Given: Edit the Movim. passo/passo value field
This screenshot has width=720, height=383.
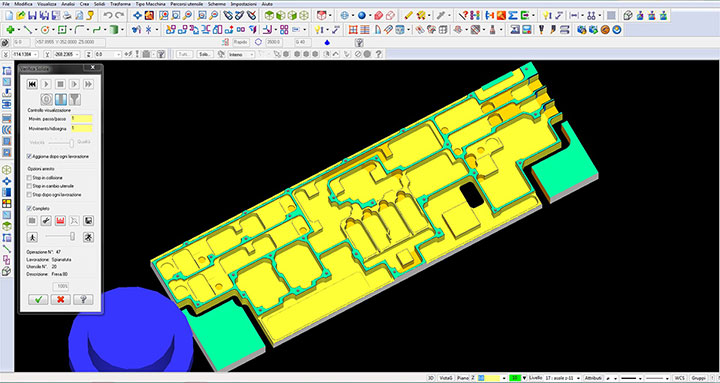Looking at the screenshot, I should (x=81, y=119).
